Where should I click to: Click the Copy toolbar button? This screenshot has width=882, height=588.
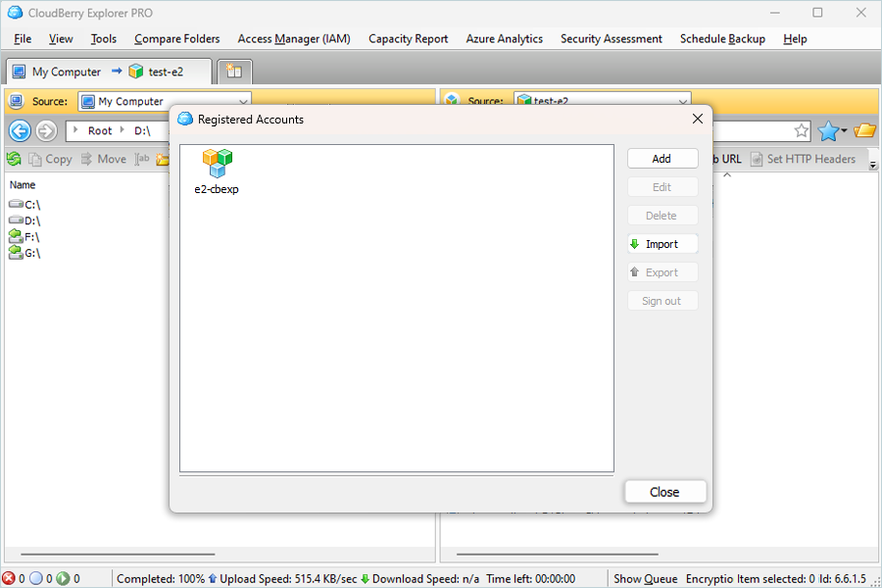click(x=51, y=159)
